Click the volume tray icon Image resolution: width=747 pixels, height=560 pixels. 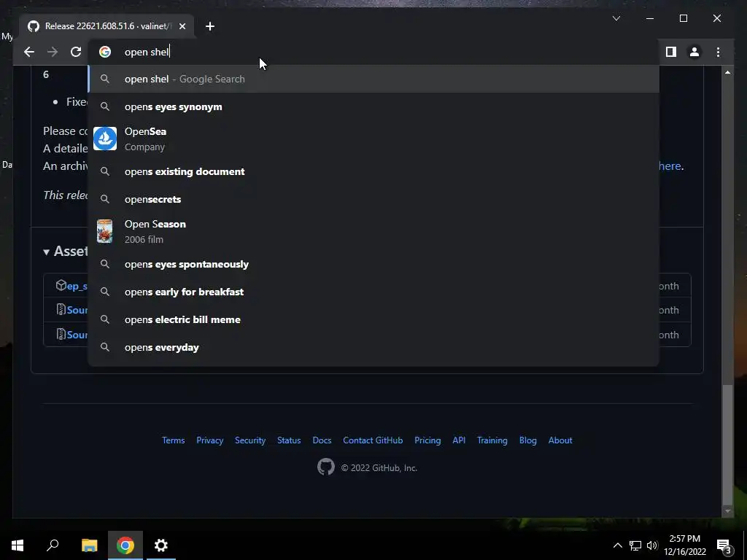pyautogui.click(x=652, y=545)
